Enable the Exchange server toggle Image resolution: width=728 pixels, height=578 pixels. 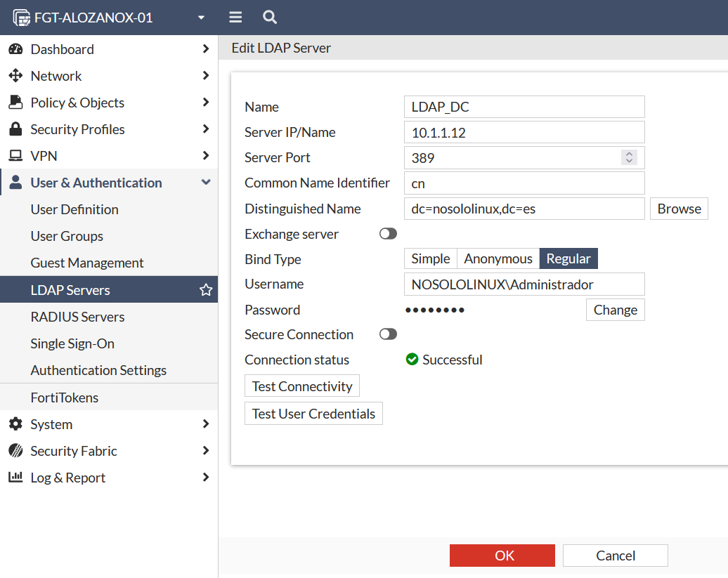click(388, 234)
